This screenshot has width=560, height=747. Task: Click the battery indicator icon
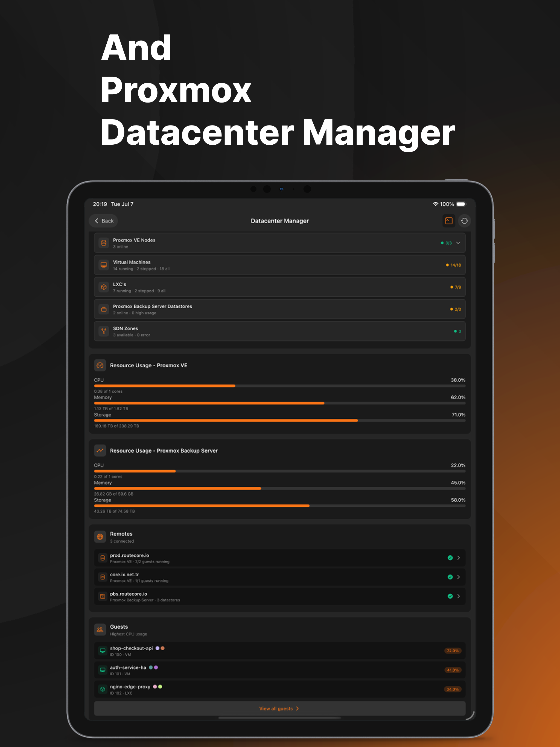(461, 204)
